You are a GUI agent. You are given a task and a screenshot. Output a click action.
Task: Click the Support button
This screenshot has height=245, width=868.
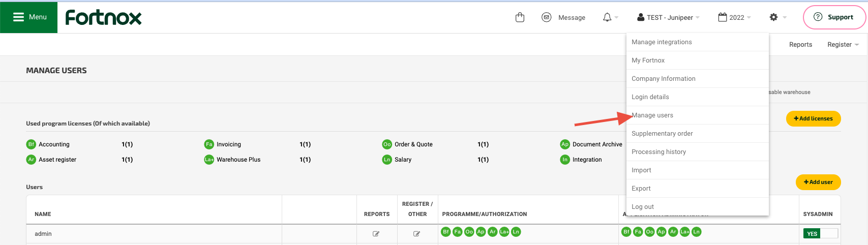point(834,17)
